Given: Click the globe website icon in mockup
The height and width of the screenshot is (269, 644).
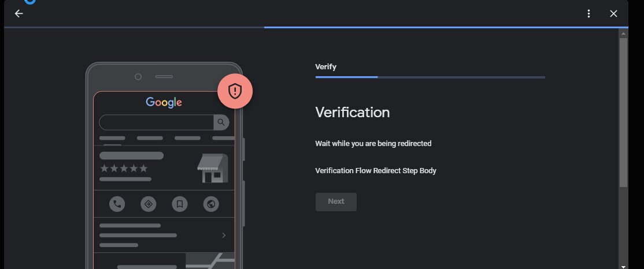Looking at the screenshot, I should (211, 204).
